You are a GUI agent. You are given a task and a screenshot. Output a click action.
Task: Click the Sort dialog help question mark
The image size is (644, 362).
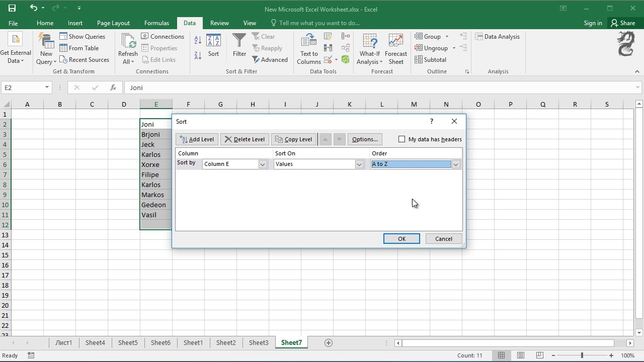click(x=431, y=121)
